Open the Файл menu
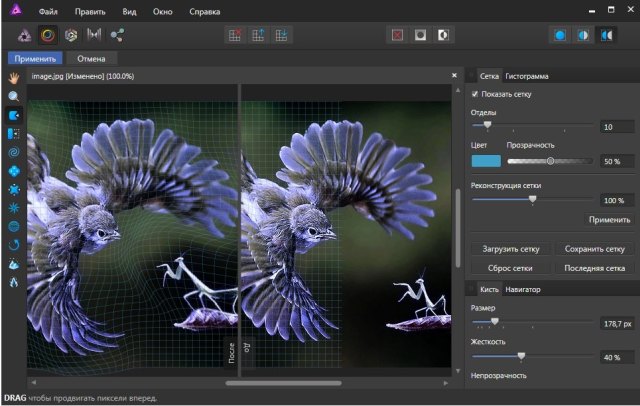 (48, 11)
